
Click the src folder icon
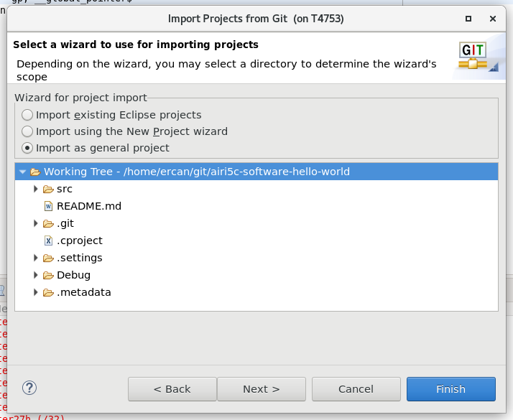[x=48, y=190]
